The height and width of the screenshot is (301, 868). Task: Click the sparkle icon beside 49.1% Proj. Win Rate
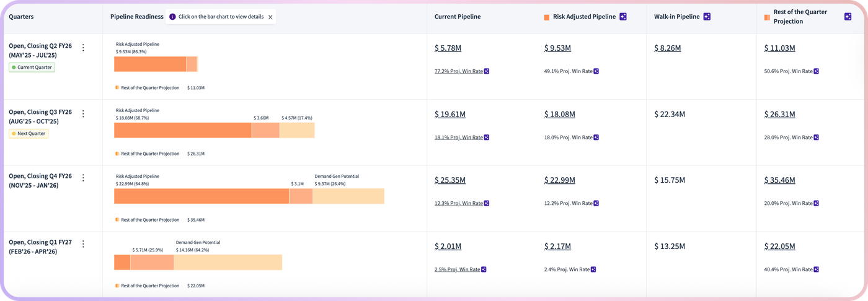596,71
